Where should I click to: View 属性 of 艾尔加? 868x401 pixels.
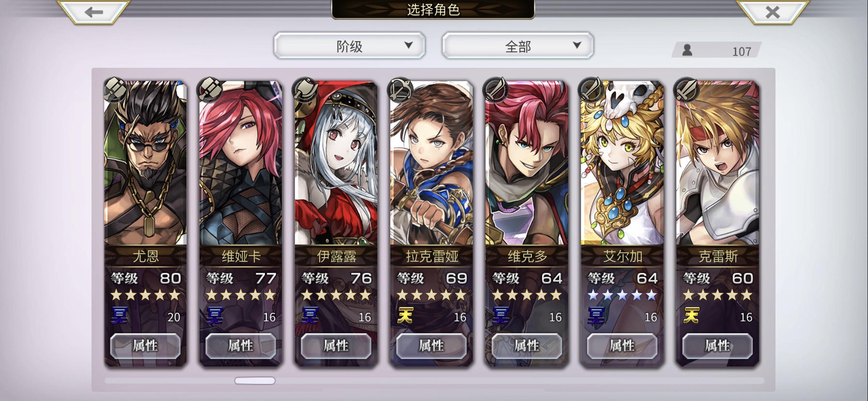[x=622, y=346]
